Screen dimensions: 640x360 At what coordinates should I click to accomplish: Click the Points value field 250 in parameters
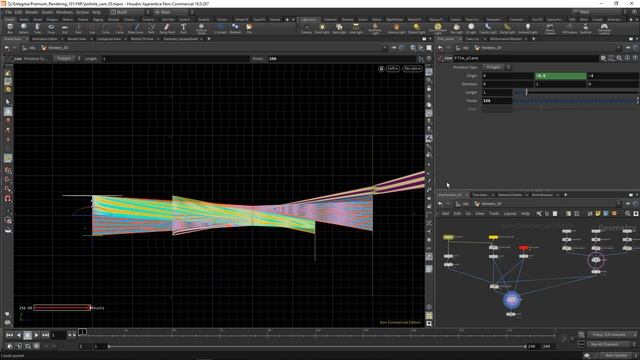click(x=497, y=100)
